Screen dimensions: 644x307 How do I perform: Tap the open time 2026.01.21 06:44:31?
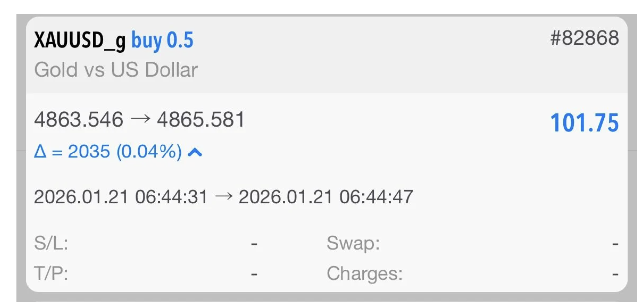click(x=121, y=197)
